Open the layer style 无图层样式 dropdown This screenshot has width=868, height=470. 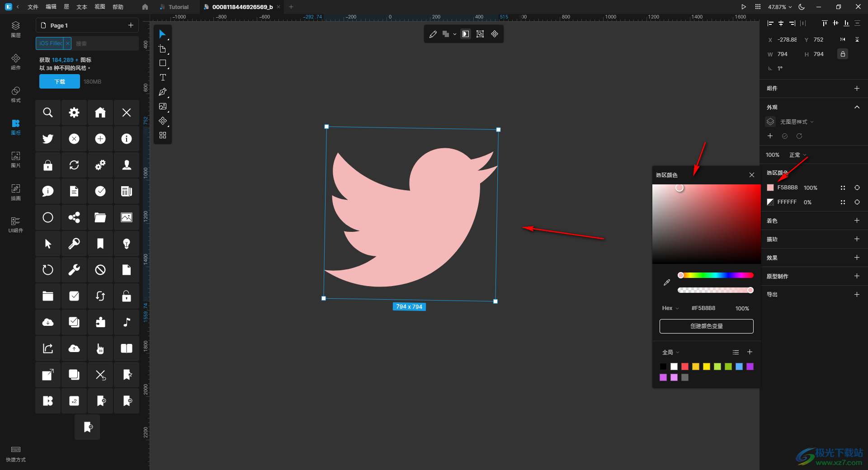tap(797, 122)
